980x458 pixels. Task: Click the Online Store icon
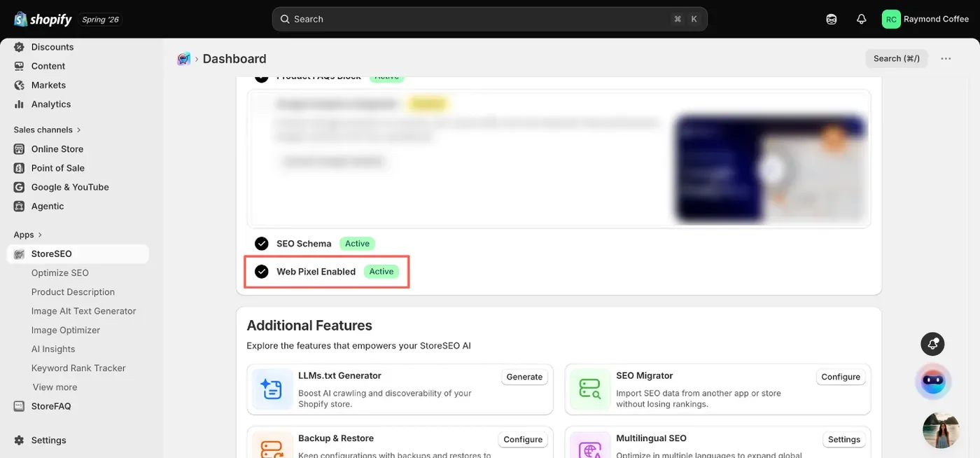point(19,148)
